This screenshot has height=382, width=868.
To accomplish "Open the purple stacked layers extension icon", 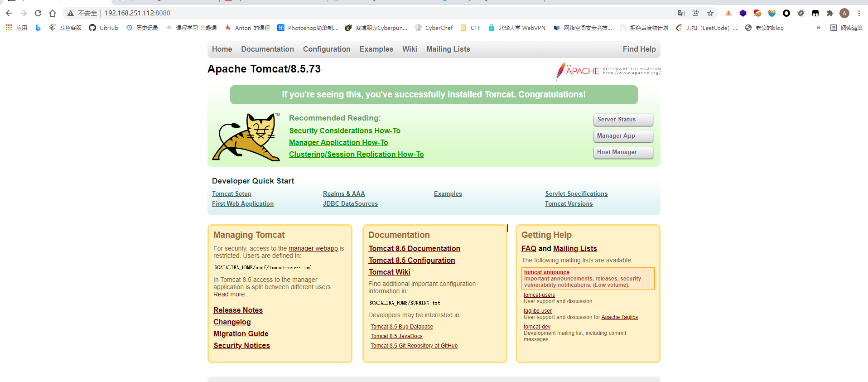I will pos(743,13).
